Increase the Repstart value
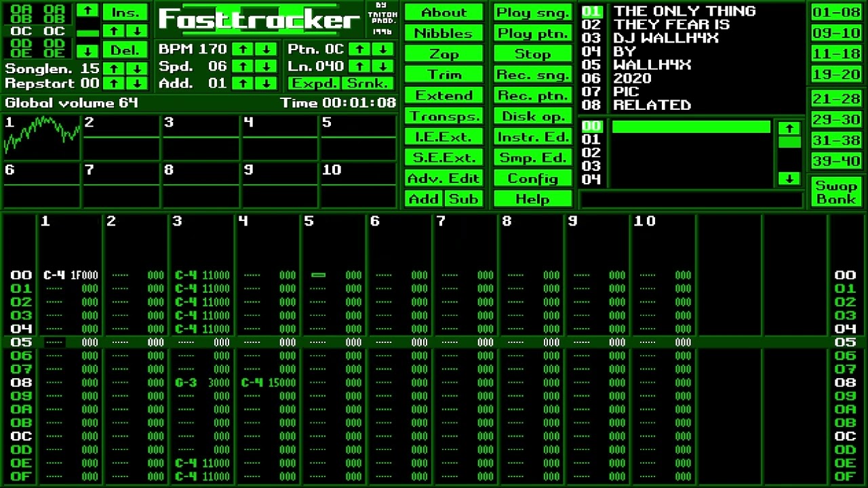 coord(115,83)
